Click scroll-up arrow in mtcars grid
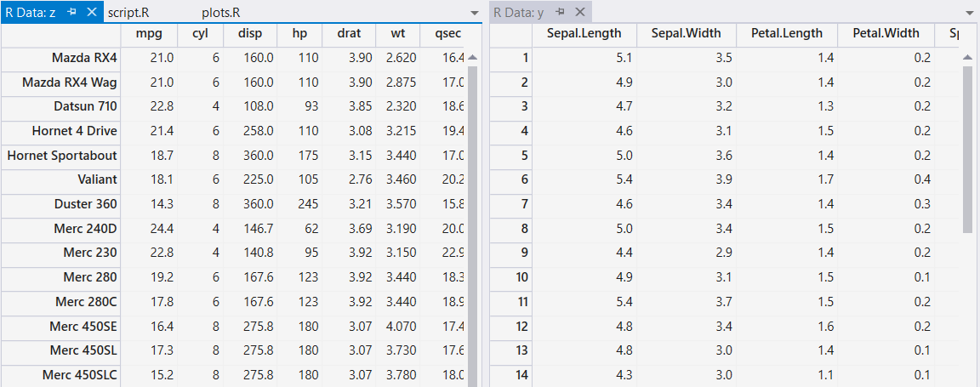This screenshot has width=980, height=387. point(472,58)
